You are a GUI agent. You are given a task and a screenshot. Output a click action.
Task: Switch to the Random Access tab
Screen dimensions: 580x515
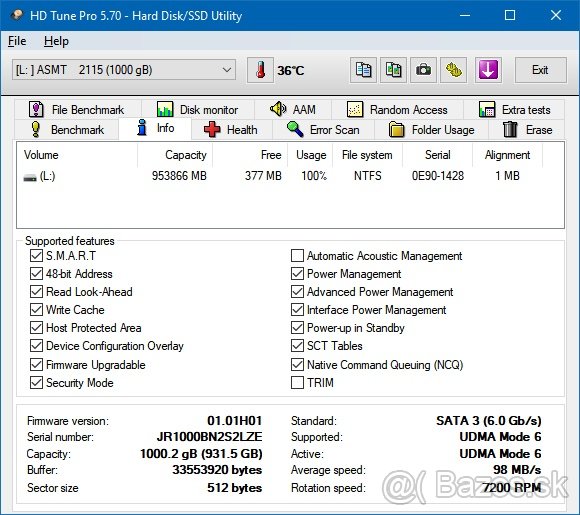398,110
